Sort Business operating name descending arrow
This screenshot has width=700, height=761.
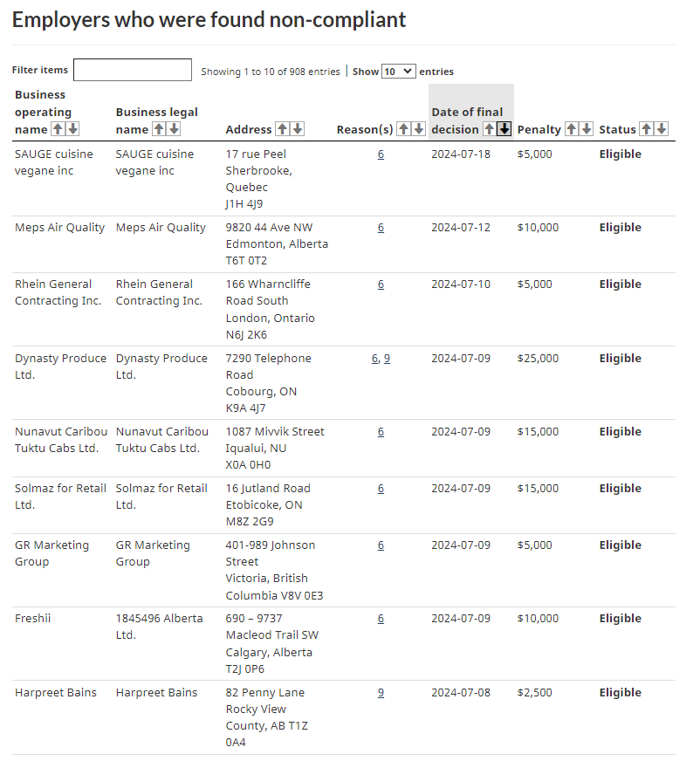point(72,129)
